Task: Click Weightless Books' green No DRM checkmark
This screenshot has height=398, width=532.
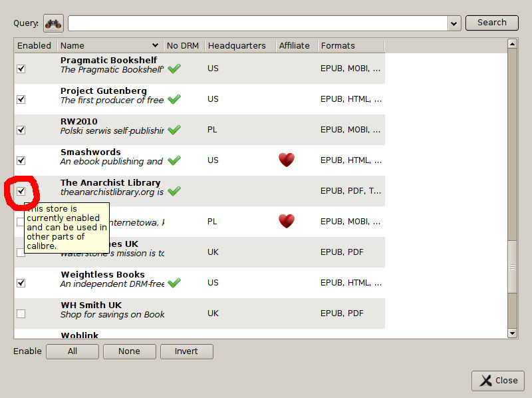Action: point(174,283)
